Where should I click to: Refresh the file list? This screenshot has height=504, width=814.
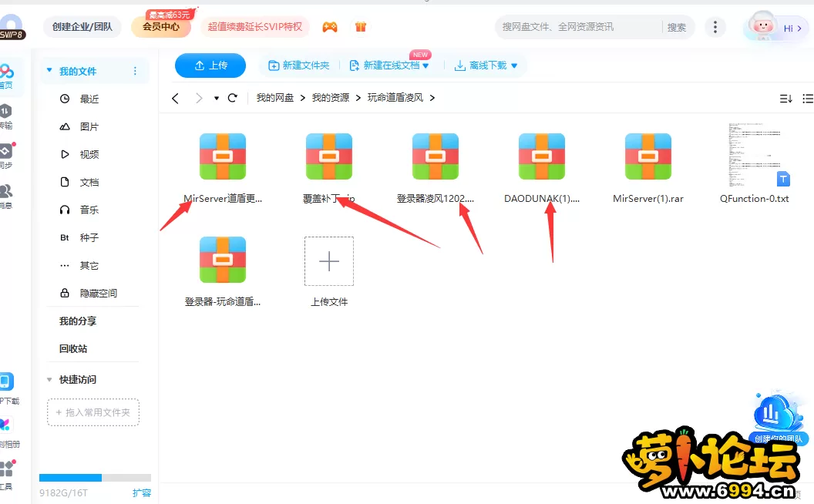pos(233,98)
